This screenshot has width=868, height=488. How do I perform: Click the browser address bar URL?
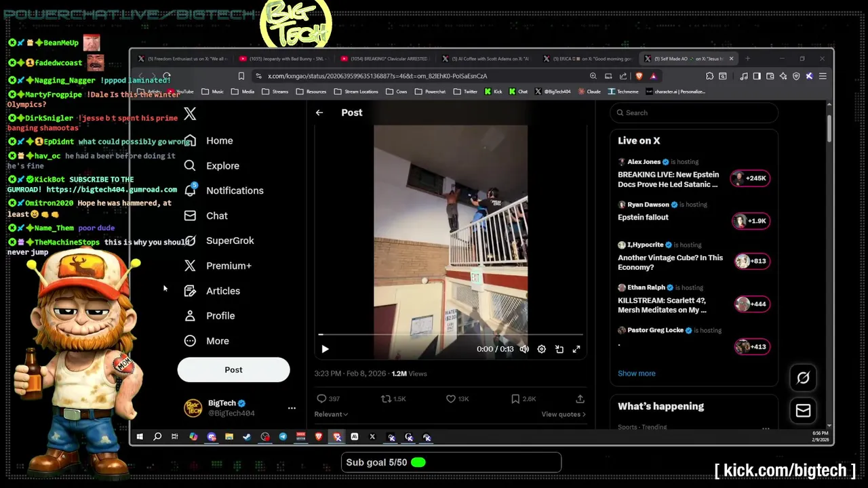(x=377, y=76)
